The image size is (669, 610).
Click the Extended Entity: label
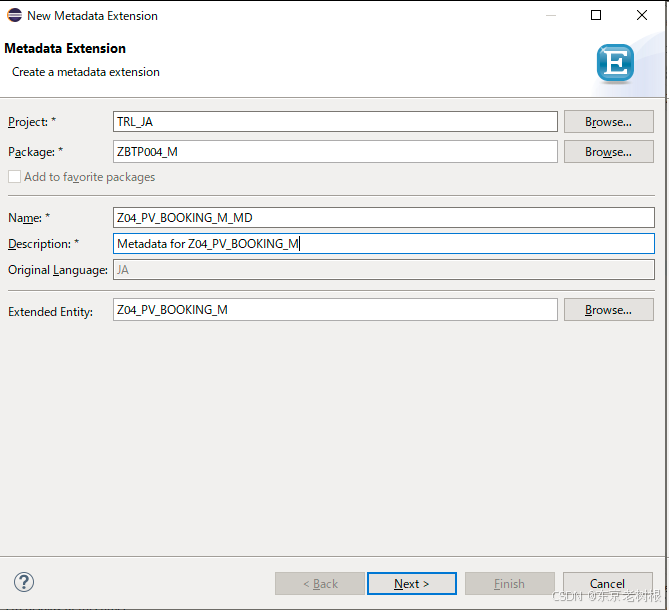click(x=50, y=312)
